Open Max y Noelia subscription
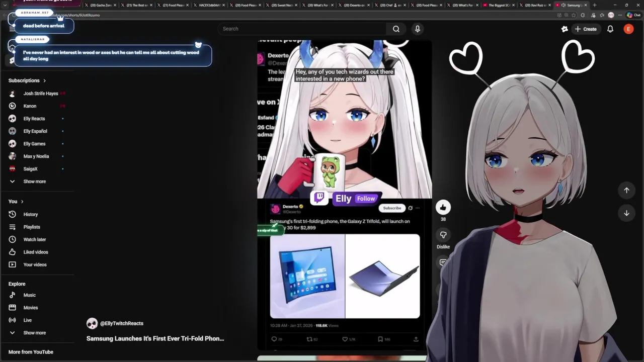 click(37, 156)
